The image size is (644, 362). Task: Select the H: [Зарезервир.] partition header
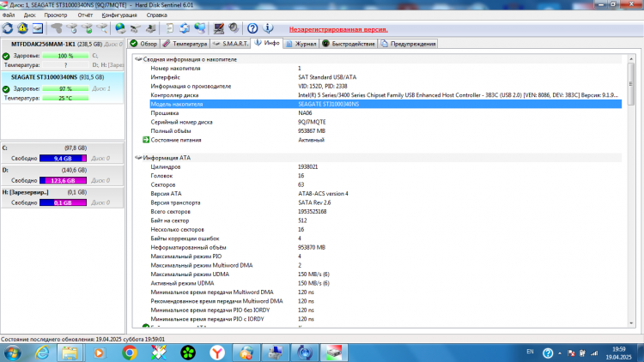tap(63, 192)
